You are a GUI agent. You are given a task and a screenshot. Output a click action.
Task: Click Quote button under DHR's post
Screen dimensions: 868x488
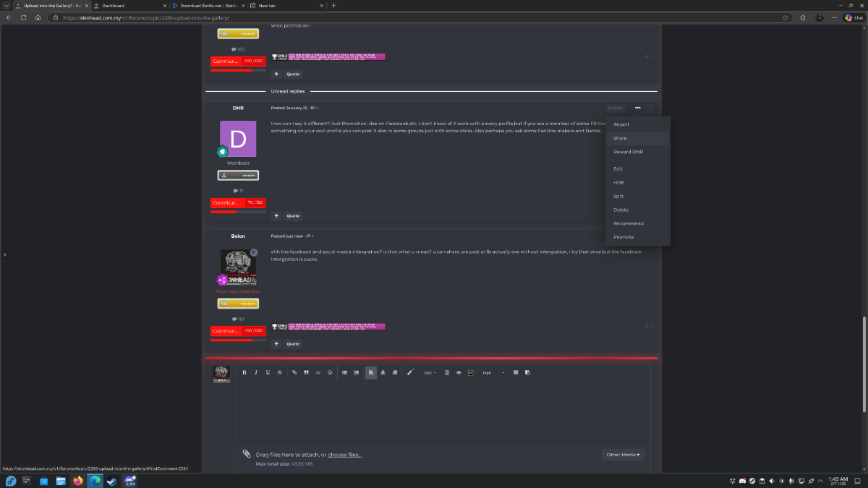(x=292, y=215)
